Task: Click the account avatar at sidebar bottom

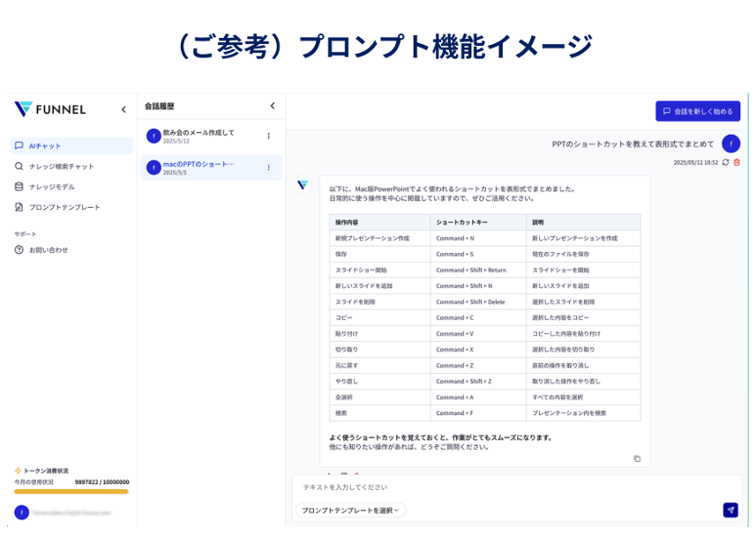Action: 22,512
